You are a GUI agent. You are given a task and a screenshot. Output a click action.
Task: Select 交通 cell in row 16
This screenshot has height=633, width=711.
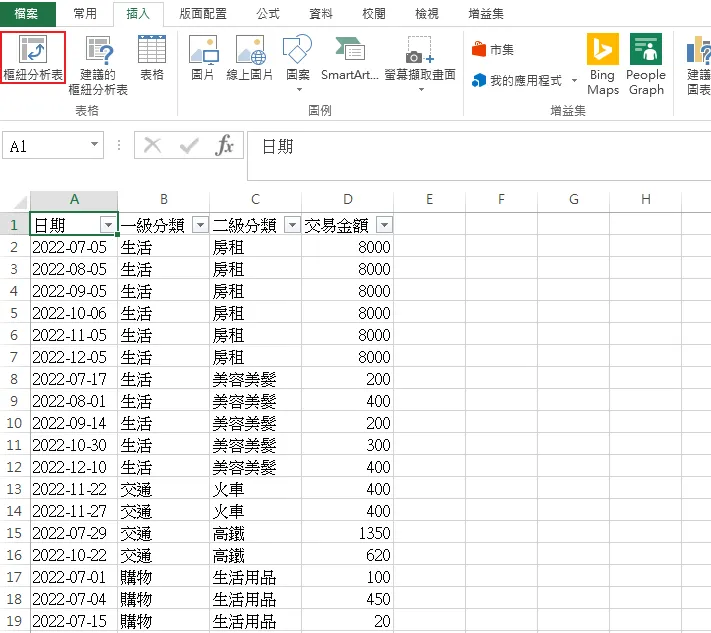pos(164,555)
